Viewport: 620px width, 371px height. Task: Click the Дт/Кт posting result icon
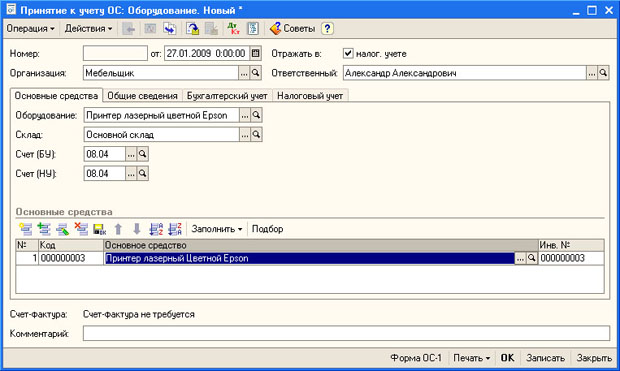[233, 28]
